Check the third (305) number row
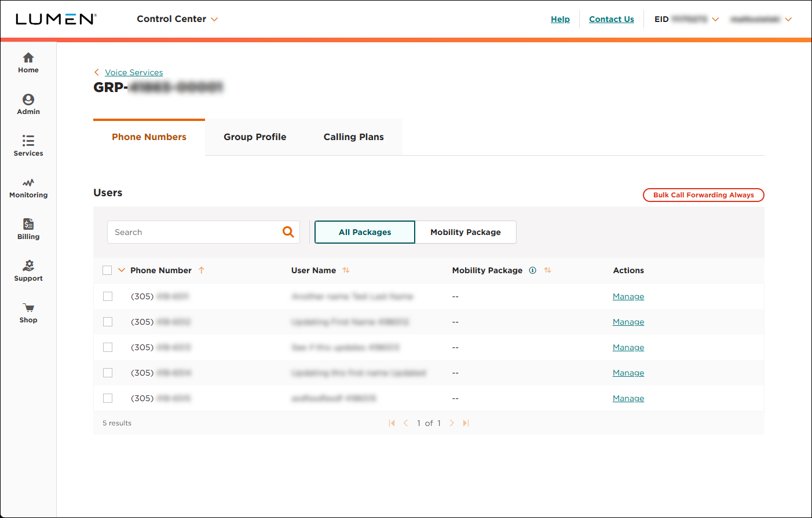This screenshot has height=518, width=812. coord(108,347)
